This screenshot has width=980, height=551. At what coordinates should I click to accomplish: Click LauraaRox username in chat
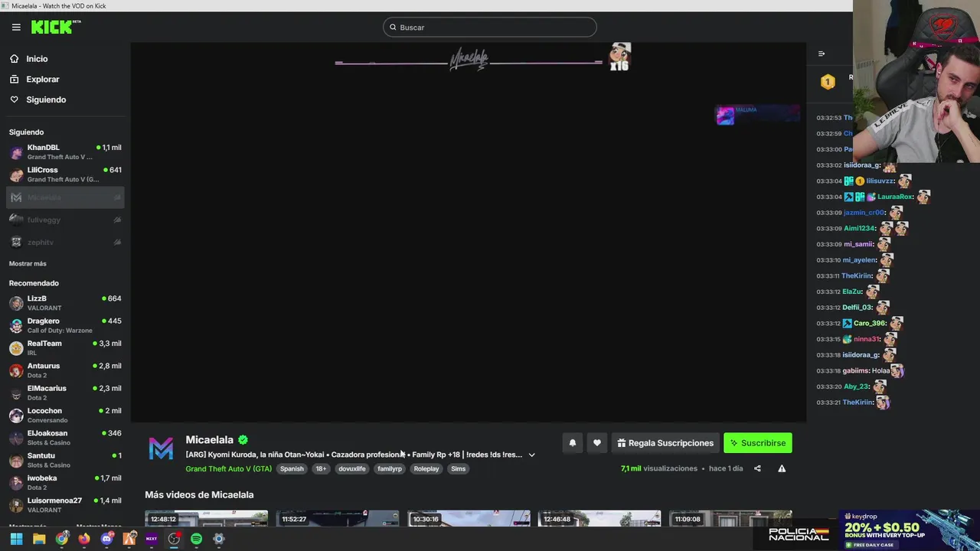point(895,197)
